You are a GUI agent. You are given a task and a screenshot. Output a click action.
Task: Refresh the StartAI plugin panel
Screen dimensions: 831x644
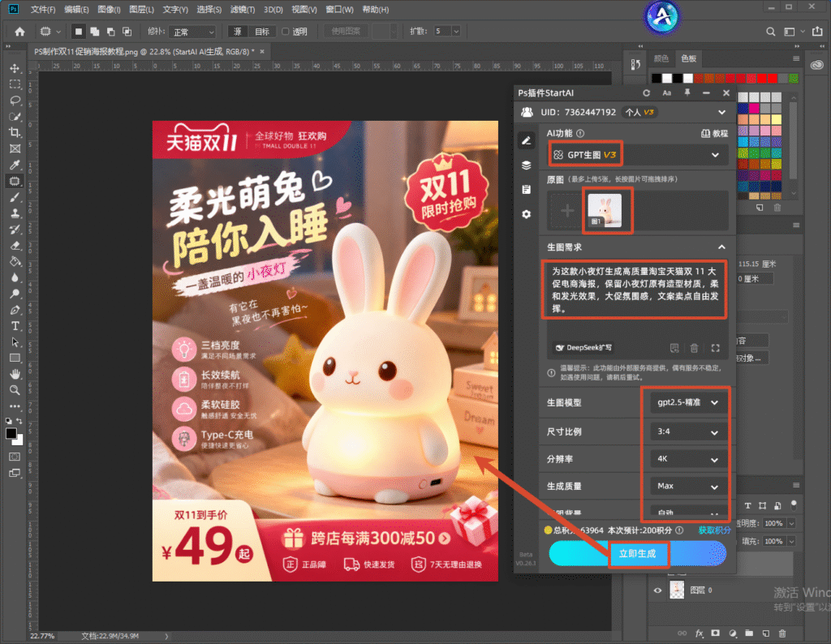[x=646, y=92]
